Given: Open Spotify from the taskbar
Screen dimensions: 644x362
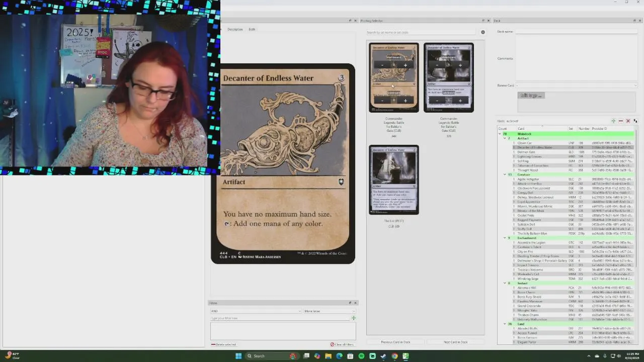Looking at the screenshot, I should pos(361,356).
